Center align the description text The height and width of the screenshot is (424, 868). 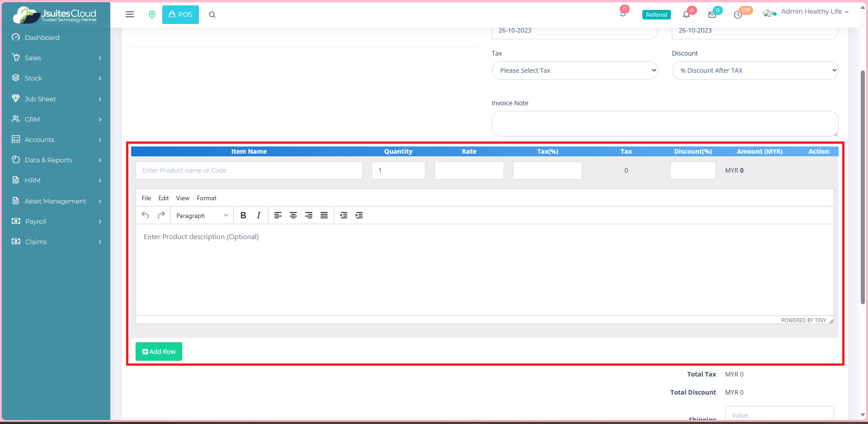tap(293, 215)
